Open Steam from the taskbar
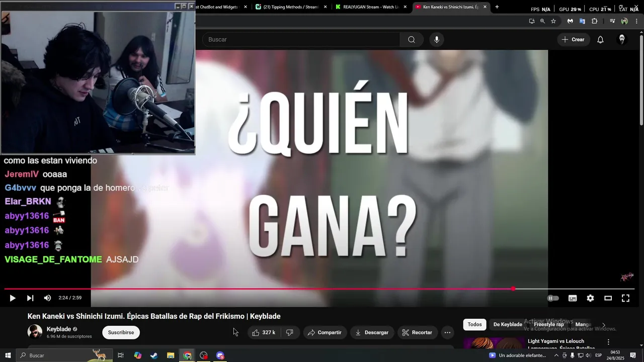 point(154,355)
